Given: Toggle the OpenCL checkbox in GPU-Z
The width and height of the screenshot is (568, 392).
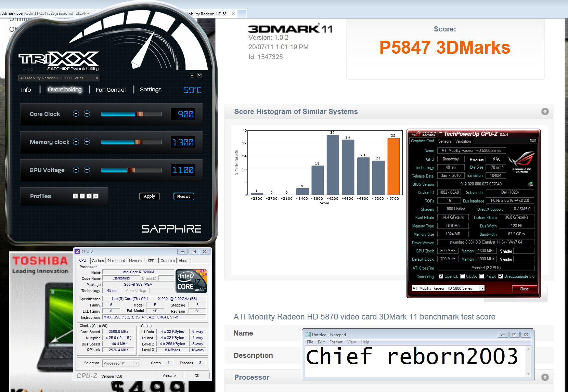Looking at the screenshot, I should coord(441,276).
